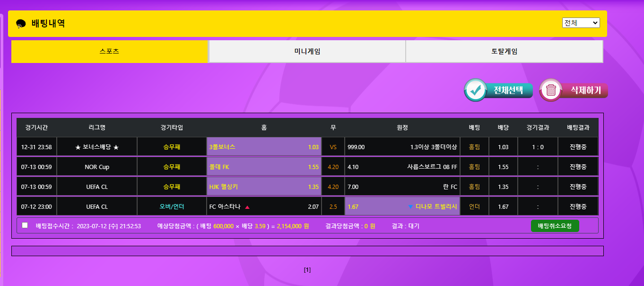Click red up arrow beside FC 아스타나
644x286 pixels.
click(x=247, y=207)
